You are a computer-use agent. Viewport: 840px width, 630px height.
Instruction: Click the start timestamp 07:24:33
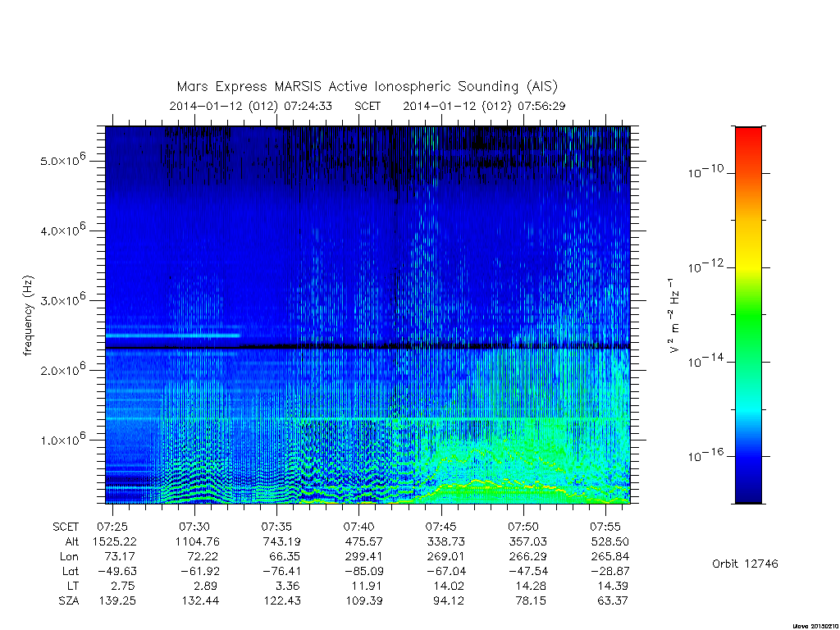coord(308,106)
